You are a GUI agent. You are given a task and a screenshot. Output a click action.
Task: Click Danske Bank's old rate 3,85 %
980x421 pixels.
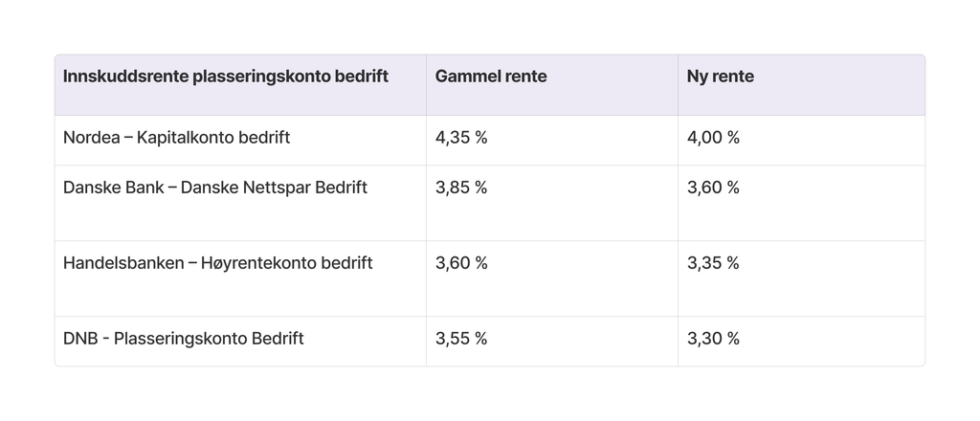point(461,188)
